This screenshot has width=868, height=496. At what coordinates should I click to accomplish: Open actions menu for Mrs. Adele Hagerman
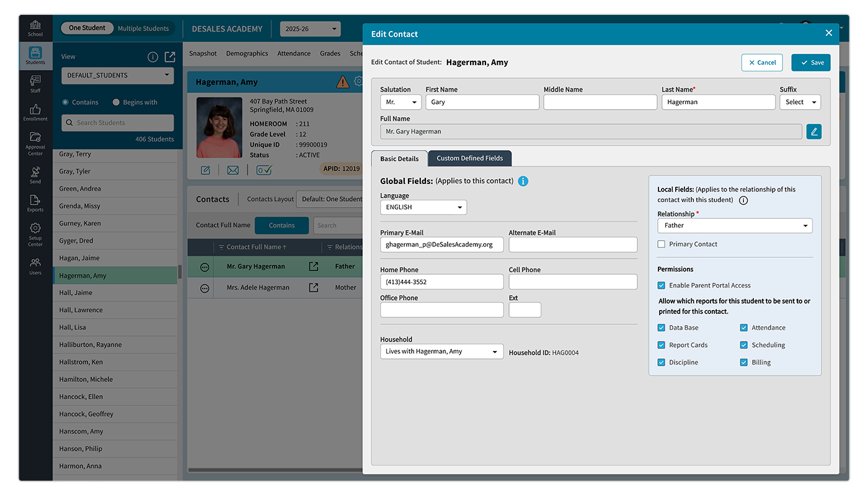205,288
